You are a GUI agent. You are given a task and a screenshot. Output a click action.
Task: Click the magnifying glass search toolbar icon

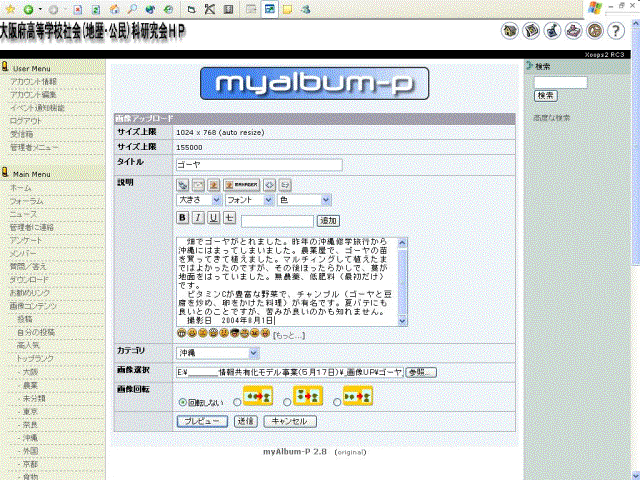coord(132,9)
